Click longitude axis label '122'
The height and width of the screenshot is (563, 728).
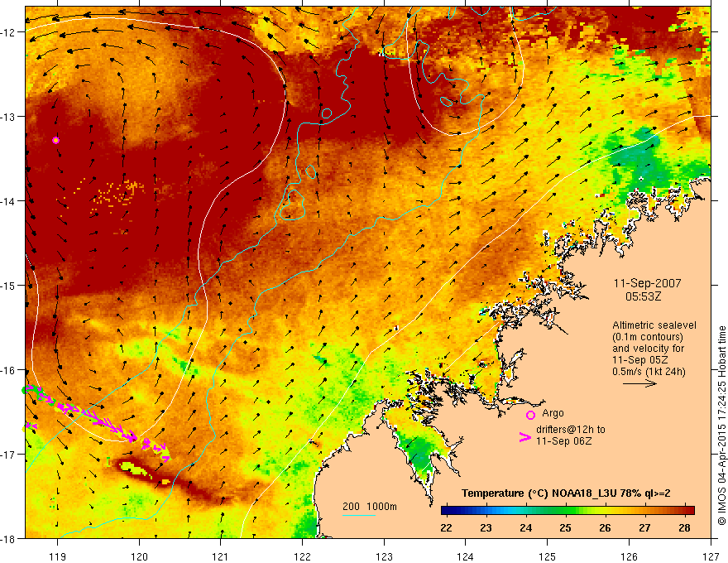click(302, 556)
